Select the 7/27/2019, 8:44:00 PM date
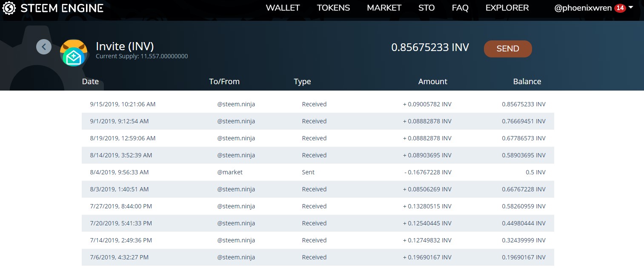This screenshot has width=644, height=270. (121, 206)
